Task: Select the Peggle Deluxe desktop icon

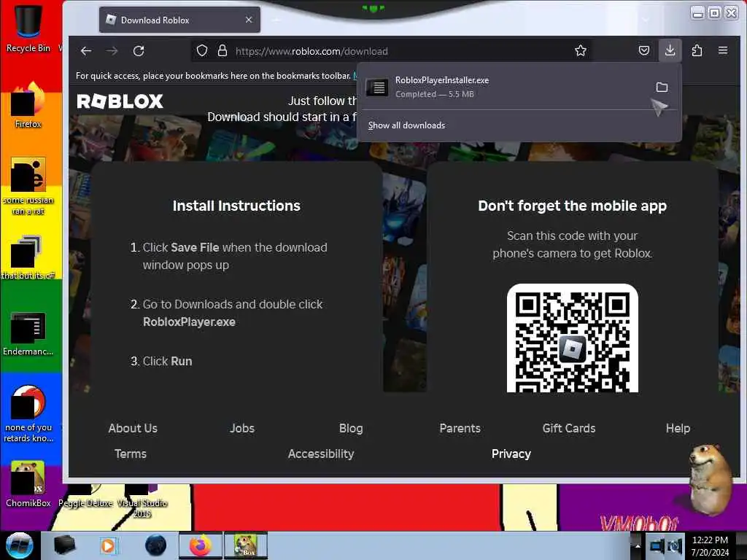Action: [86, 496]
